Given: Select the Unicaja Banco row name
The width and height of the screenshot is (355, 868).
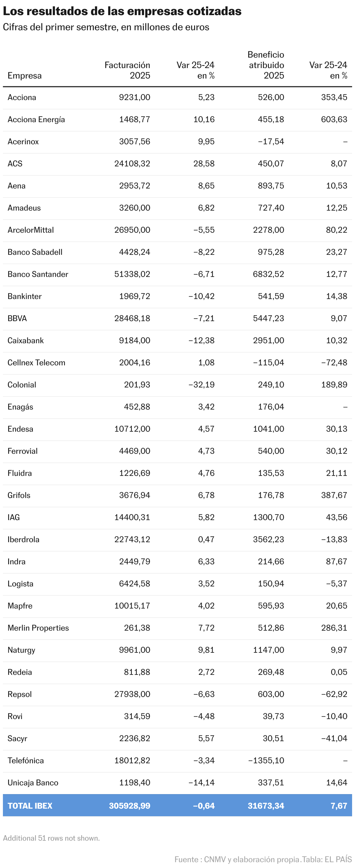Looking at the screenshot, I should tap(33, 783).
